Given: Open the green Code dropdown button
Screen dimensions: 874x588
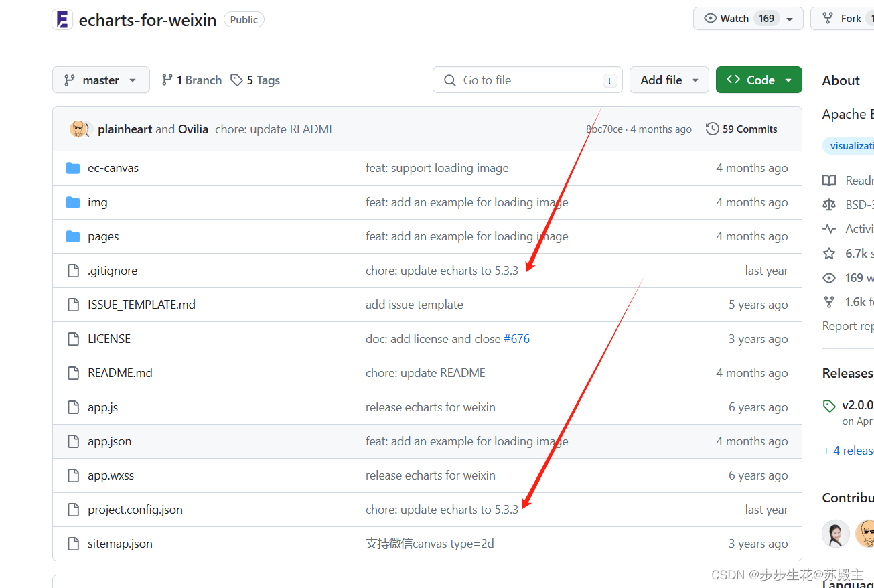Looking at the screenshot, I should (759, 80).
